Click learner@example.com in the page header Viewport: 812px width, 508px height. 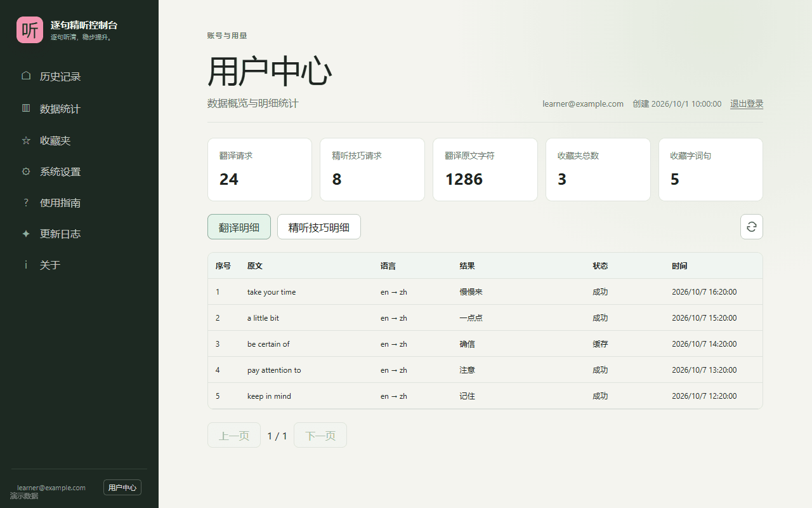coord(583,104)
